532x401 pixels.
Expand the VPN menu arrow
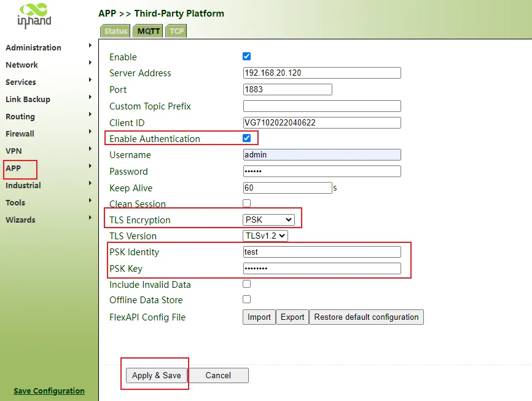[90, 149]
